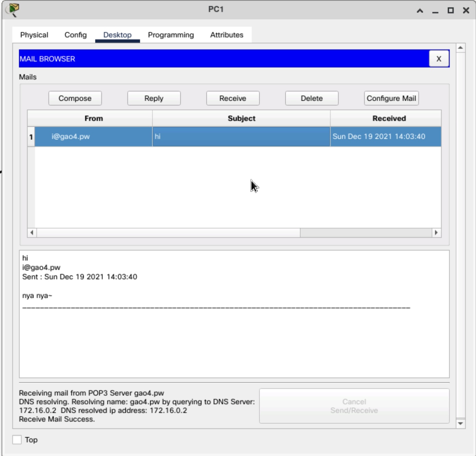Click the mail list horizontal scrollbar track
Image resolution: width=476 pixels, height=456 pixels.
pos(366,233)
